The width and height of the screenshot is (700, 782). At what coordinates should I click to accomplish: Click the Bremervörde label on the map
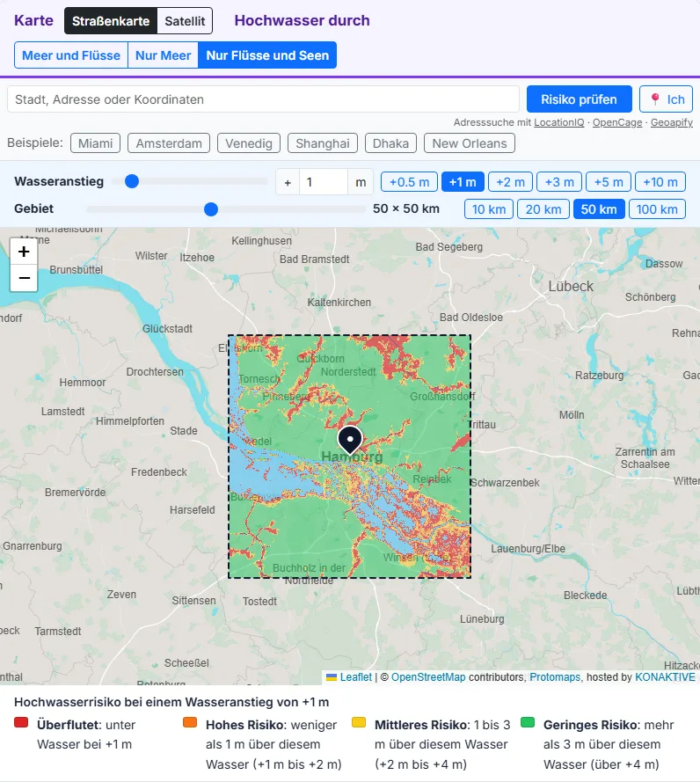[x=76, y=493]
